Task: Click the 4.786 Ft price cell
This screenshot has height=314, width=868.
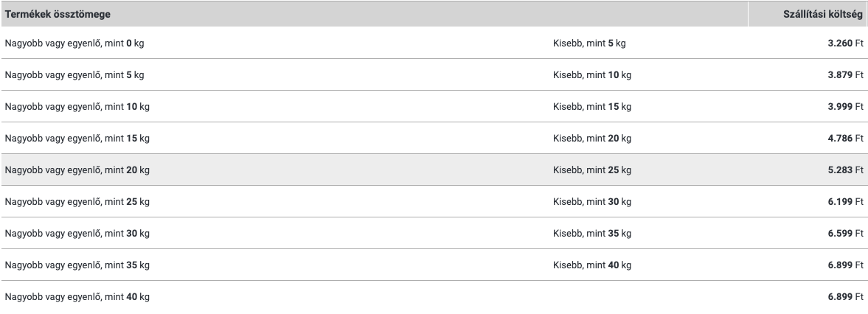Action: (845, 139)
